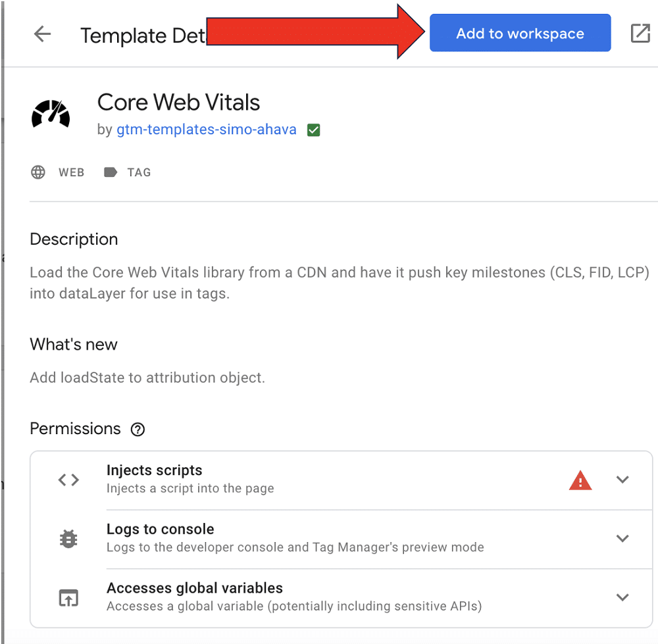Click the Injects scripts code brackets icon
Screen dimensions: 658x644
68,480
